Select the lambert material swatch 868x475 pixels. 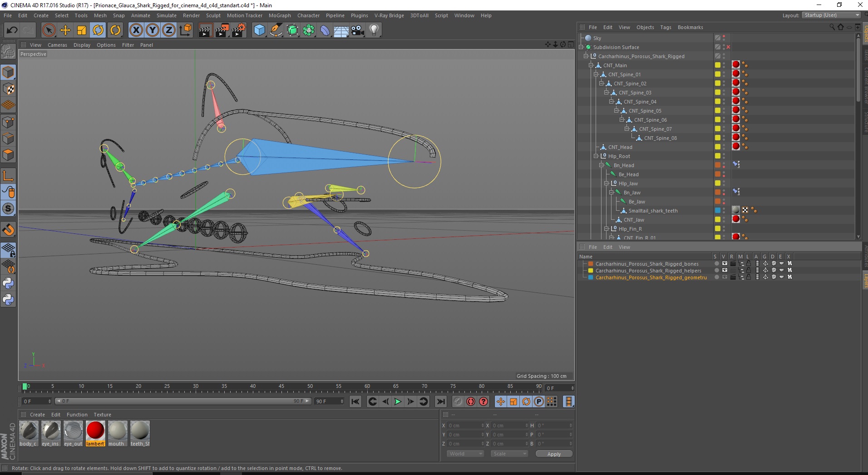95,433
